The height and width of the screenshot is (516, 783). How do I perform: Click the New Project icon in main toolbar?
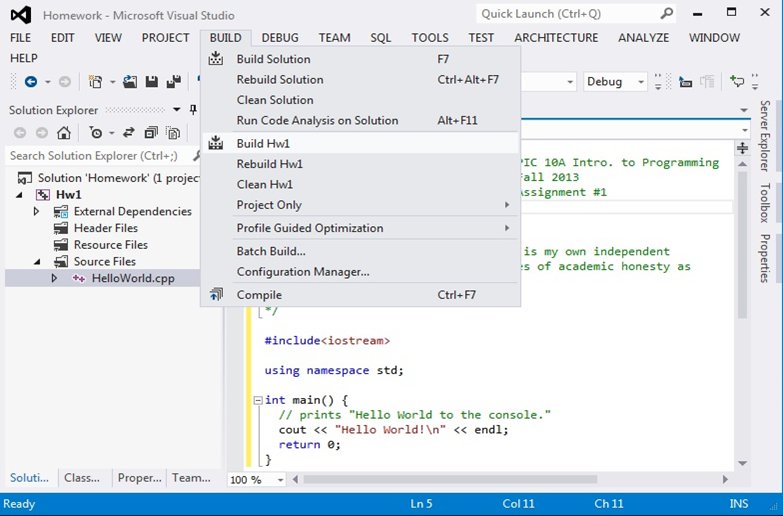point(95,81)
